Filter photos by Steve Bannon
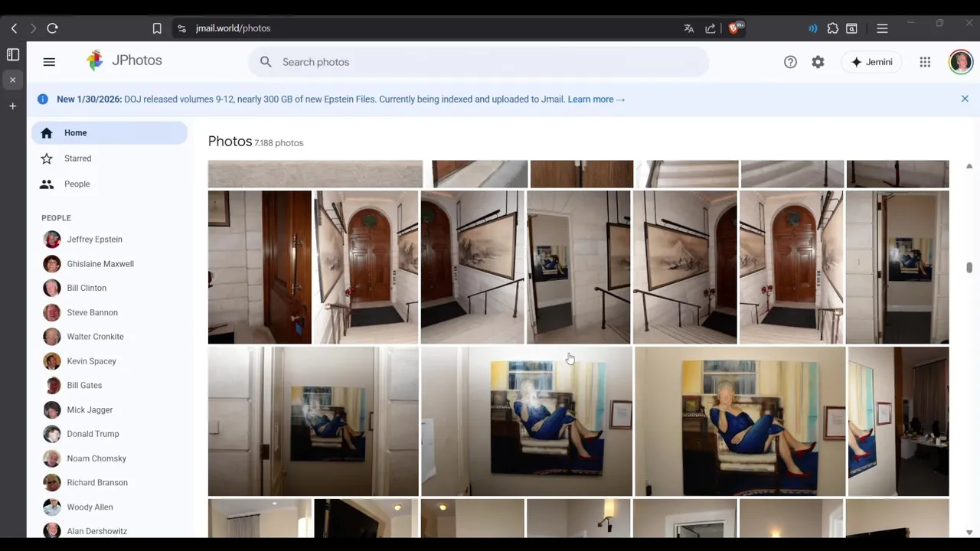Image resolution: width=980 pixels, height=551 pixels. (109, 312)
